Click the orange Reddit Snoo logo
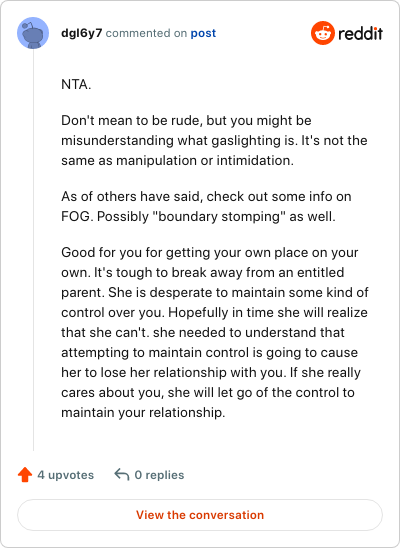Viewport: 400px width, 548px height. (x=323, y=33)
